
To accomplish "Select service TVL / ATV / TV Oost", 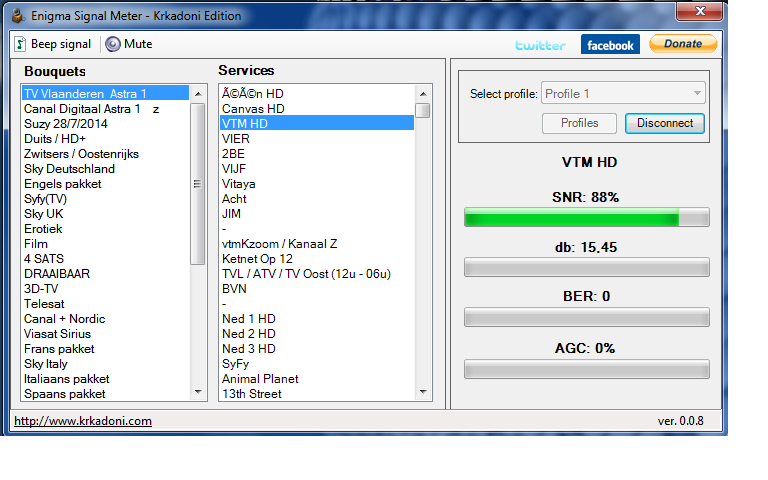I will [x=317, y=274].
